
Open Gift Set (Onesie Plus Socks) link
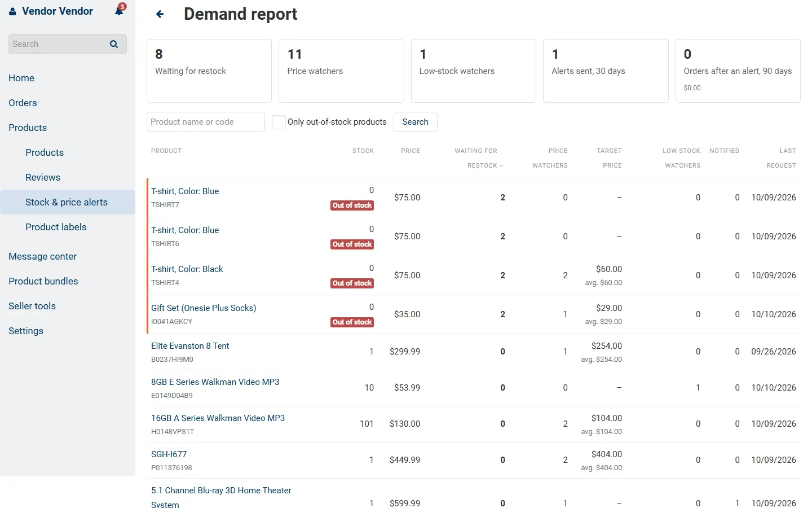(204, 308)
